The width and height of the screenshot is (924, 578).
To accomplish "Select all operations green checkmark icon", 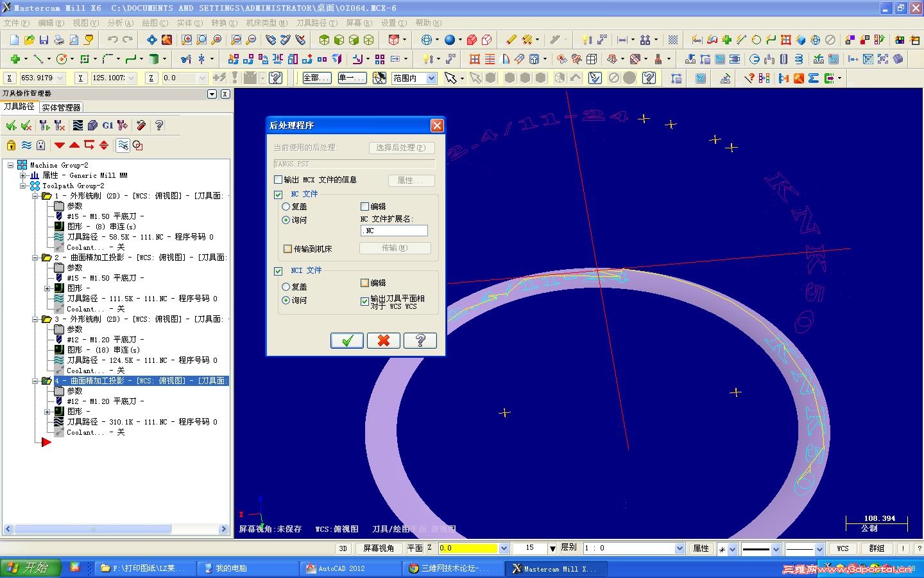I will pyautogui.click(x=12, y=125).
